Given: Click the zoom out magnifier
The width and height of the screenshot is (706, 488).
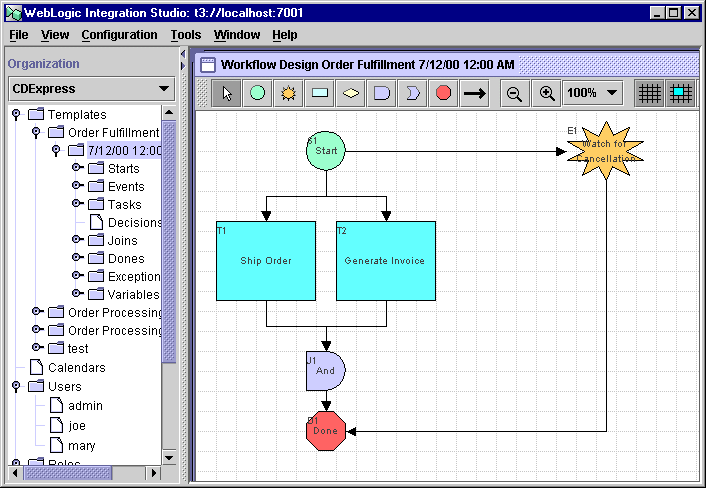Looking at the screenshot, I should coord(515,93).
